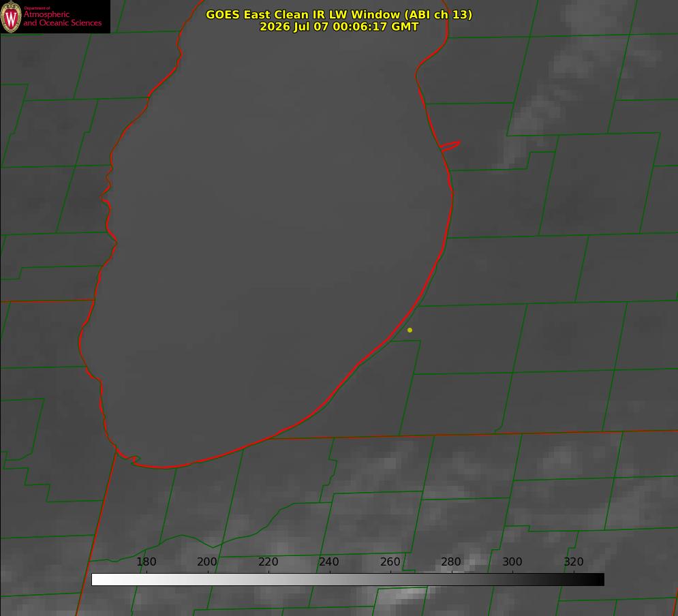
Task: Click the small red inlet on the east shore
Action: coord(450,146)
